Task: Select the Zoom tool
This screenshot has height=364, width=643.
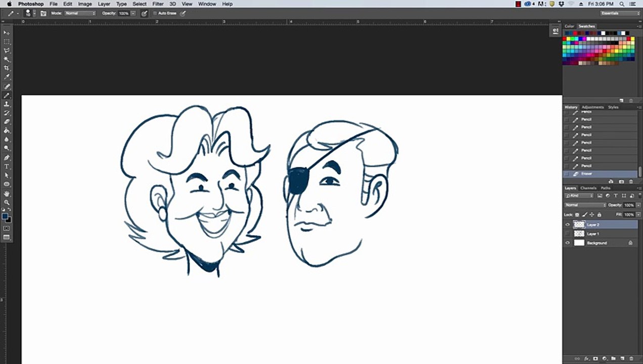Action: click(7, 202)
